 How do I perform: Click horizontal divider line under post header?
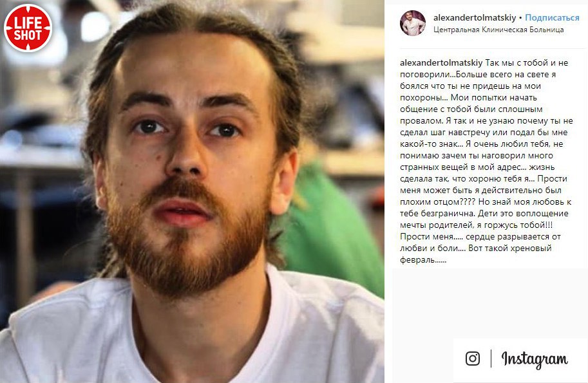(489, 49)
